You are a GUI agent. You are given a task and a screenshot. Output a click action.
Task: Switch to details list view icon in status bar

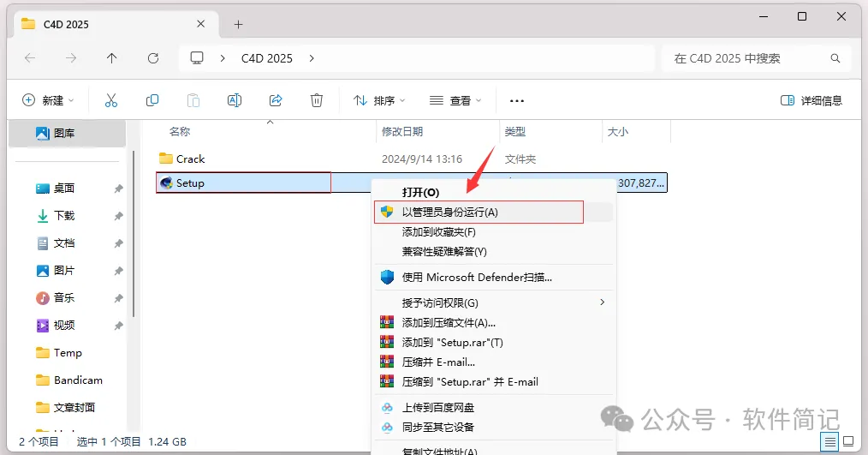coord(829,441)
